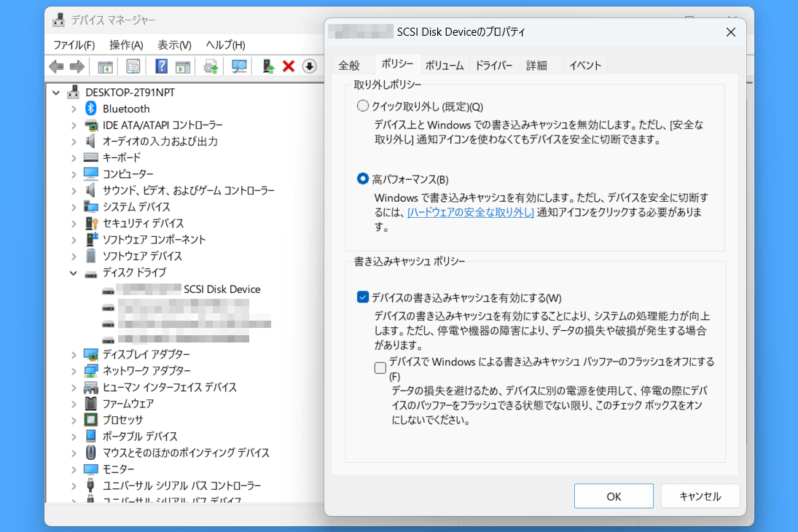Click the Update driver gear icon
The height and width of the screenshot is (532, 798).
coord(211,66)
